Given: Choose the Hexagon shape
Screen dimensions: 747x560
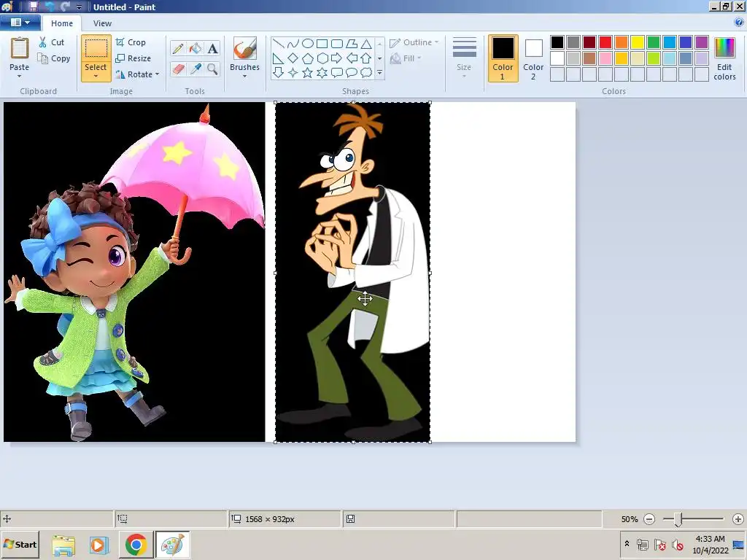Looking at the screenshot, I should (322, 58).
